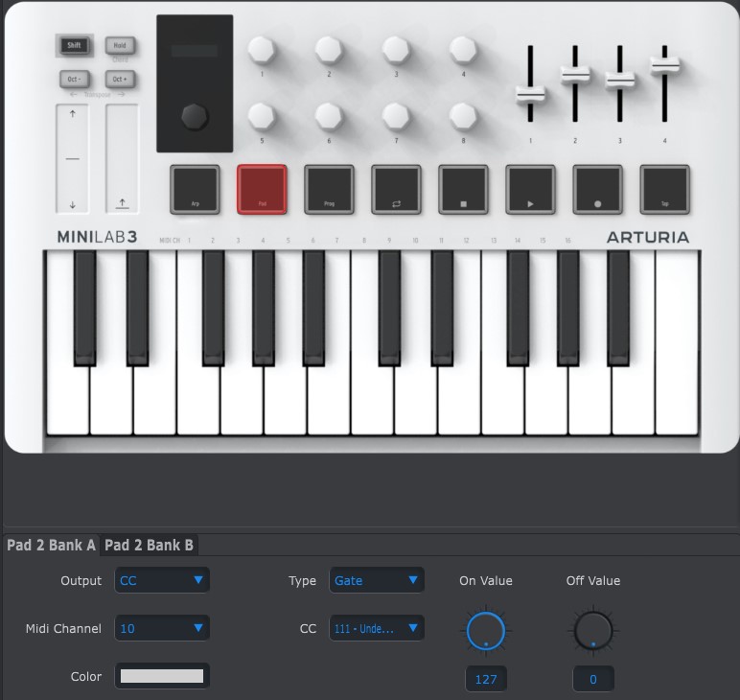Select rotary knob 5

[262, 116]
